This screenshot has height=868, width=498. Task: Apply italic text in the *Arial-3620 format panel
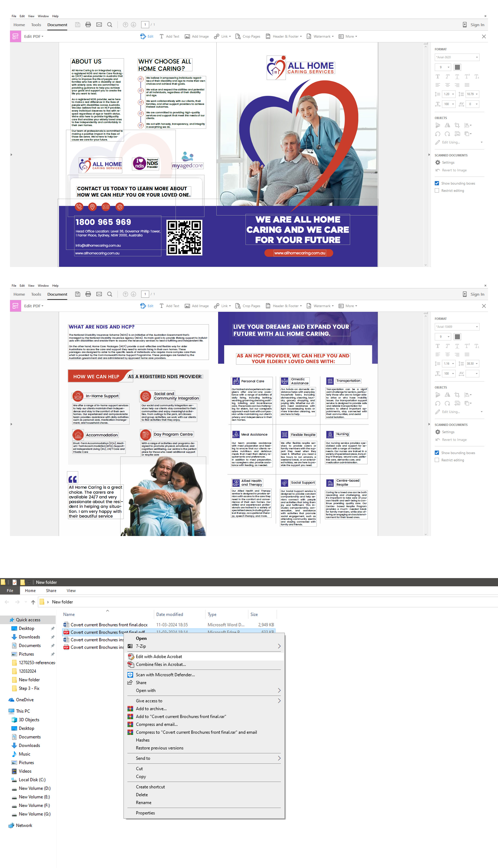click(x=447, y=77)
